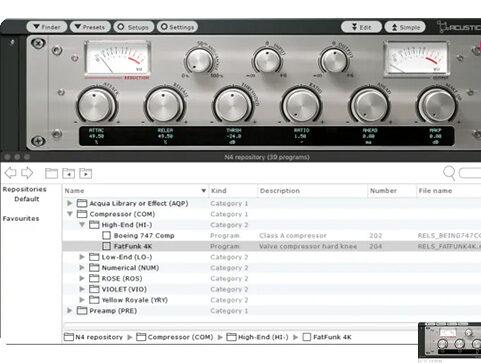Go back with the left arrow icon
The image size is (481, 363).
(x=10, y=173)
